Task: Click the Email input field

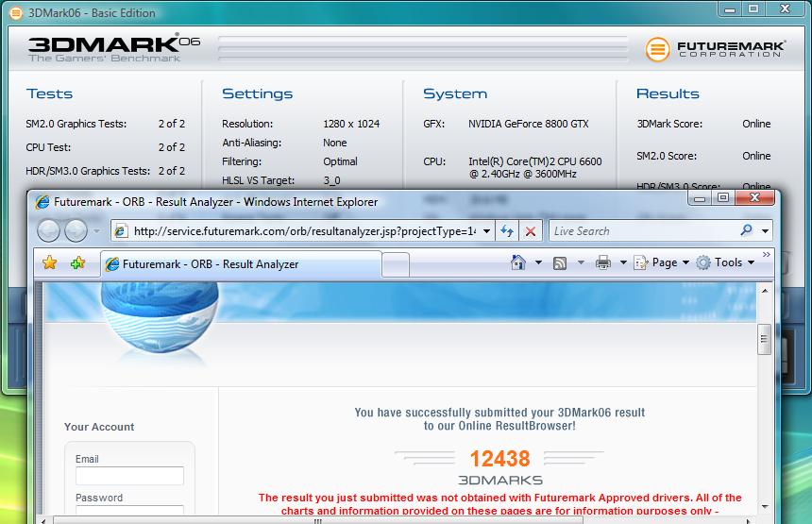Action: click(x=129, y=476)
